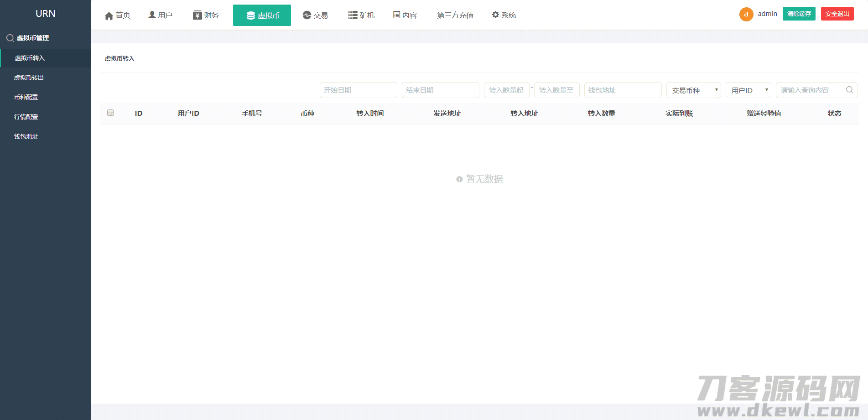Click the 系统 gear icon

[495, 14]
